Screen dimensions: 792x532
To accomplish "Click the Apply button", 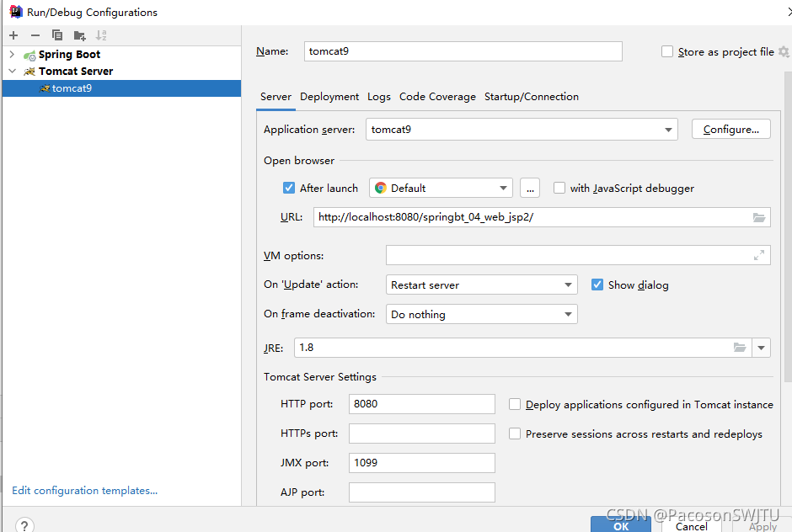I will coord(763,525).
